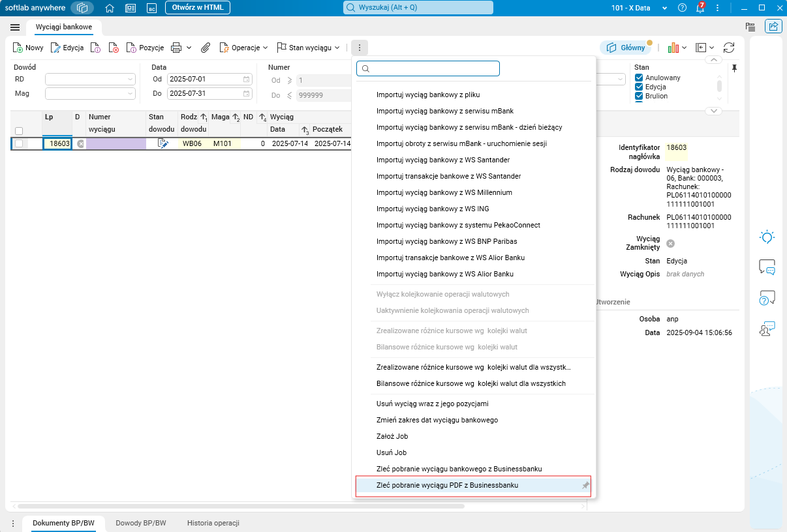
Task: Click the Wyszukaj (Alt + Q) search box
Action: (x=418, y=8)
